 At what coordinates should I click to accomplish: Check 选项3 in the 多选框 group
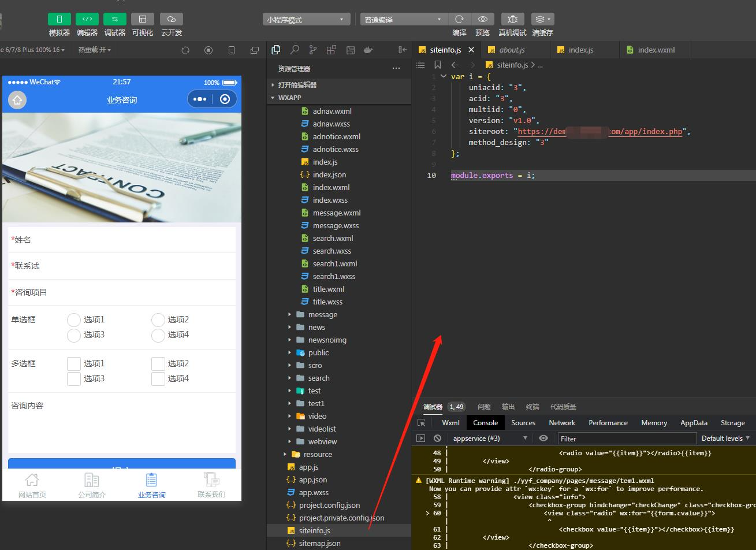(x=74, y=379)
